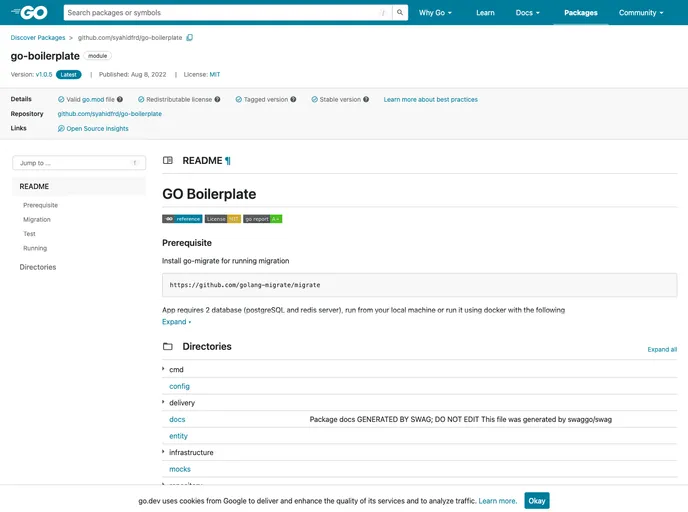Click the README paragraph anchor icon
The height and width of the screenshot is (512, 688).
[228, 161]
